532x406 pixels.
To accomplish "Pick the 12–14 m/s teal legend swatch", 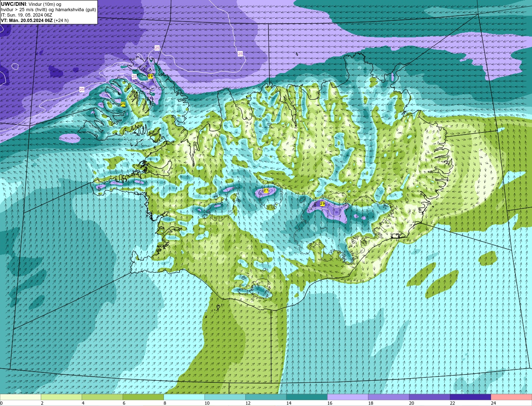I will pyautogui.click(x=266, y=397).
